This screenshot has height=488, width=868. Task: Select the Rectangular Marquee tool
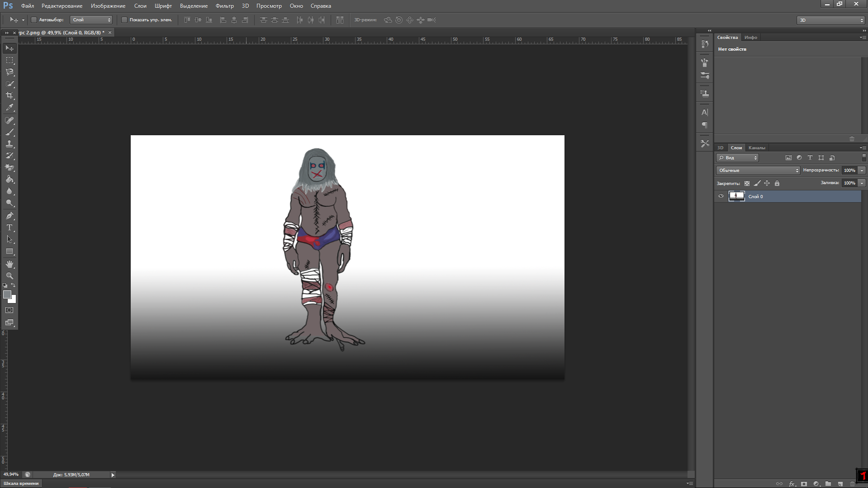(x=9, y=60)
